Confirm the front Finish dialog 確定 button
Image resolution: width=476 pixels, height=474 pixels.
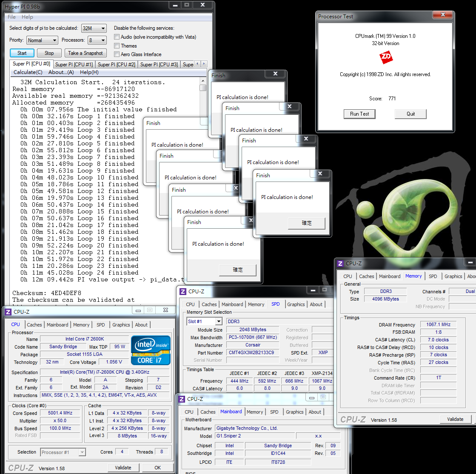click(x=307, y=223)
